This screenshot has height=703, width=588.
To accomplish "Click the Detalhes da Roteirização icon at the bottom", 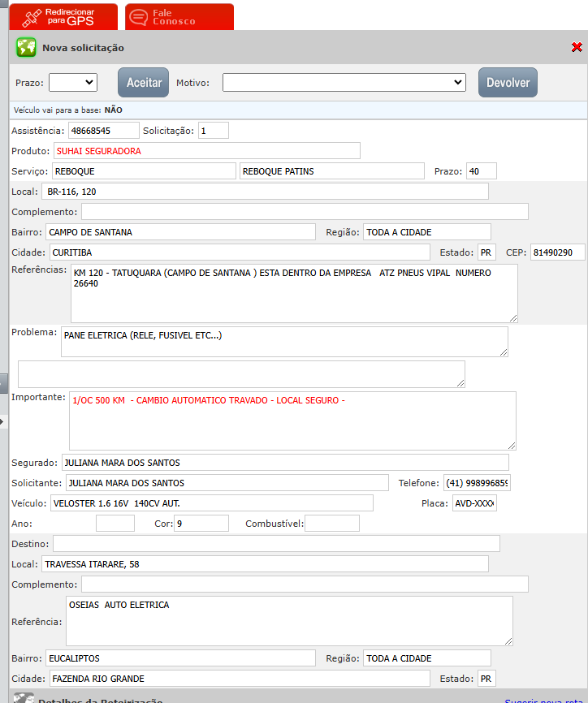I will tap(24, 699).
